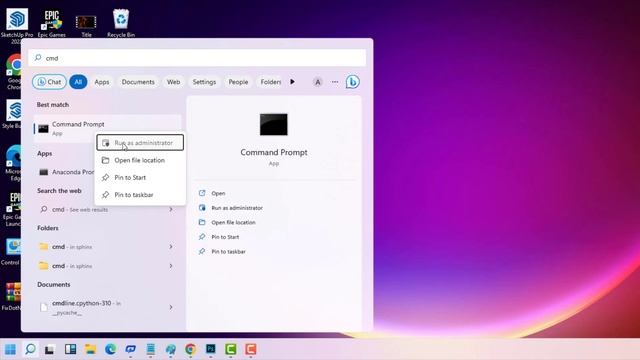Expand the second cmd folder result arrow
The width and height of the screenshot is (640, 360).
pyautogui.click(x=171, y=266)
